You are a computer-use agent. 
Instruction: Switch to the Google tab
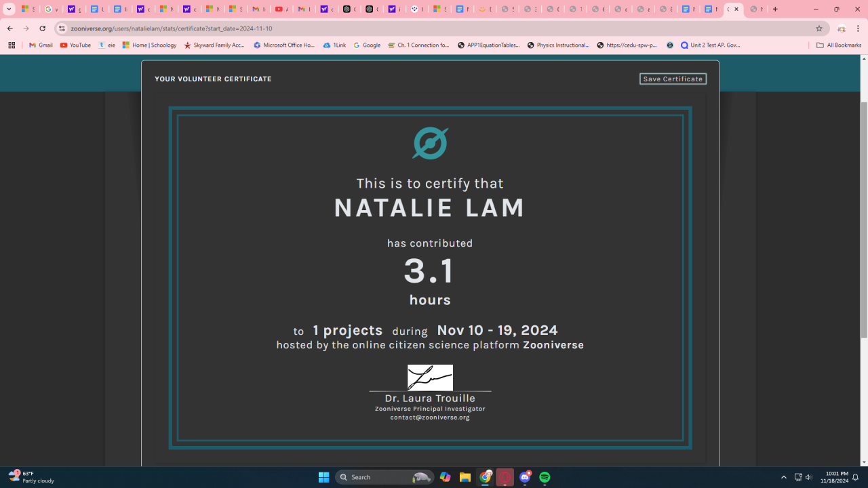tap(51, 9)
